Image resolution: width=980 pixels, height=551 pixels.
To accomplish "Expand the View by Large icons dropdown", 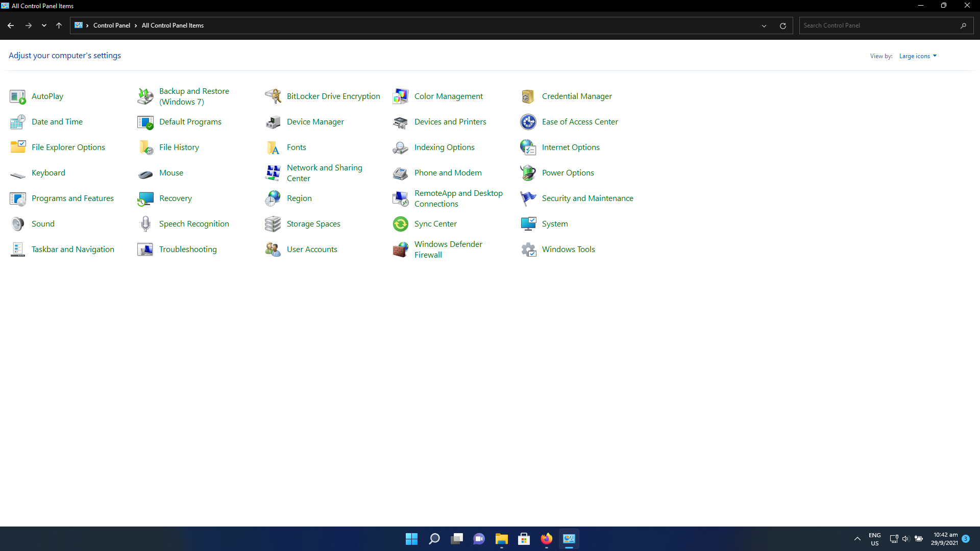I will [x=918, y=56].
